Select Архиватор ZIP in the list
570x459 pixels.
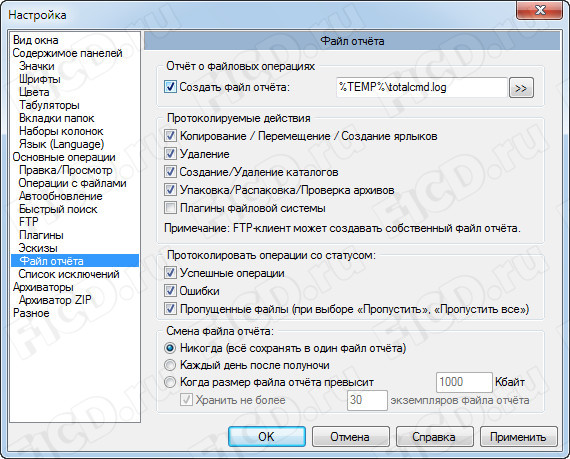tap(55, 300)
